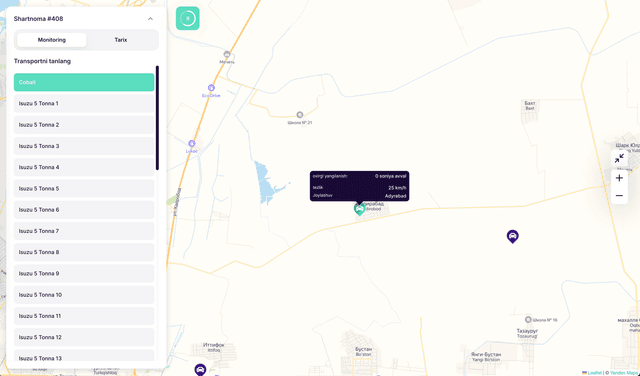Select Isuzu 5 Tonna 12
The height and width of the screenshot is (376, 640).
point(84,337)
